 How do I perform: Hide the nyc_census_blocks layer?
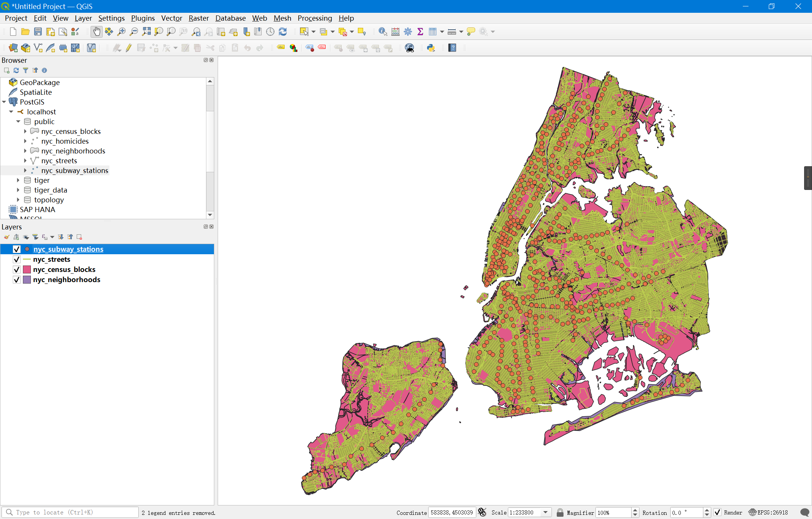point(17,270)
